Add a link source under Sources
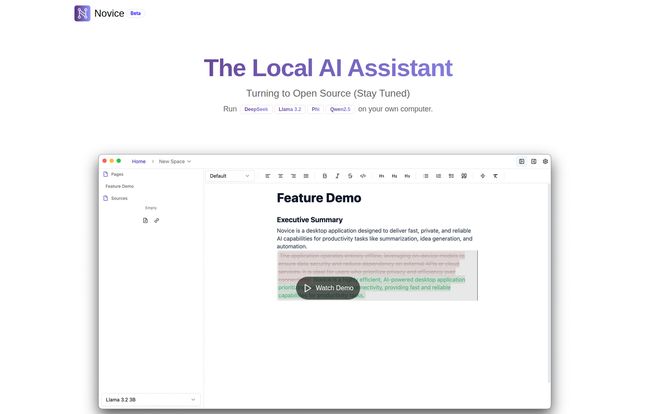The image size is (650, 414). coord(156,220)
